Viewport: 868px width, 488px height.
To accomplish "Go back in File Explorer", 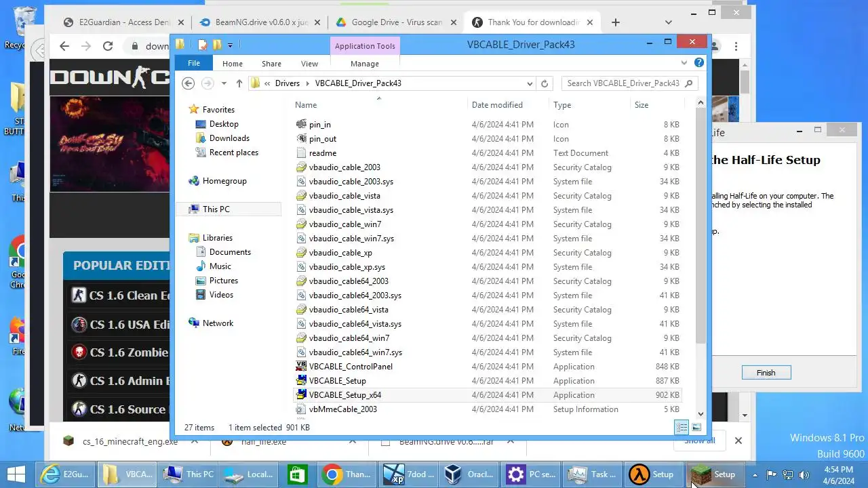I will click(189, 83).
